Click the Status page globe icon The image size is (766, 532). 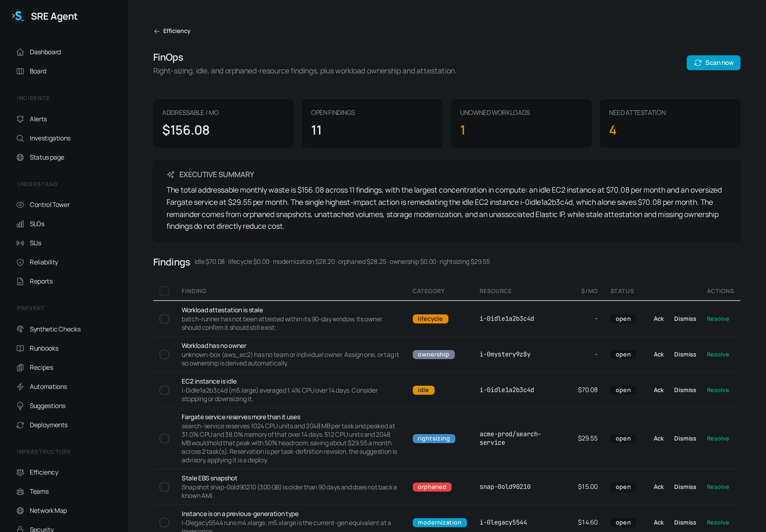click(20, 157)
